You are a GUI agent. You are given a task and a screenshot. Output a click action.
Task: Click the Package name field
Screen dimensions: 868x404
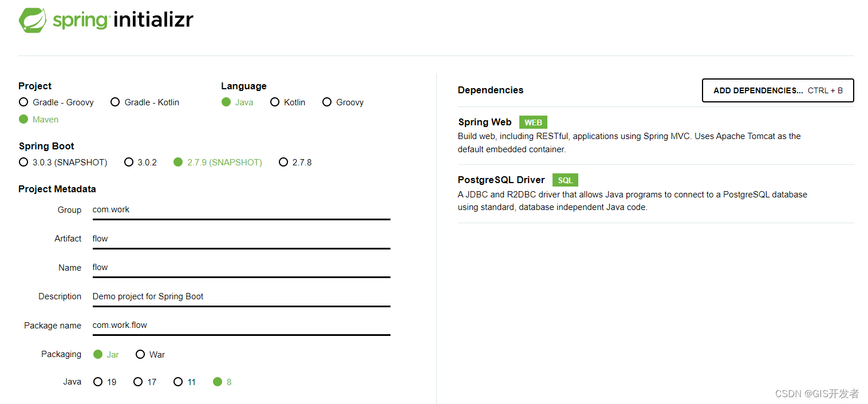pyautogui.click(x=240, y=325)
